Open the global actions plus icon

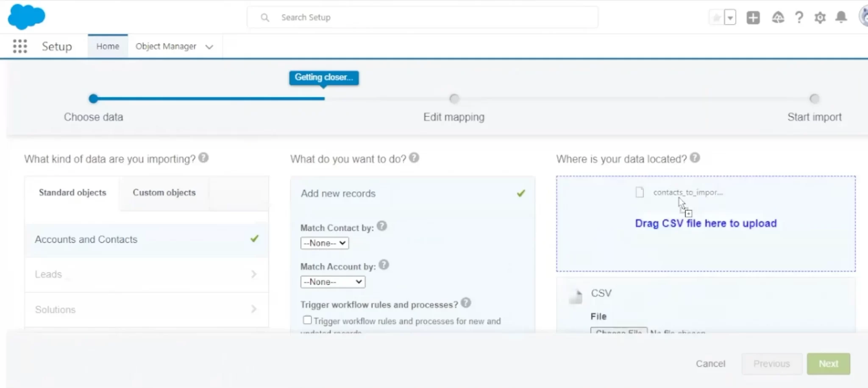(753, 17)
